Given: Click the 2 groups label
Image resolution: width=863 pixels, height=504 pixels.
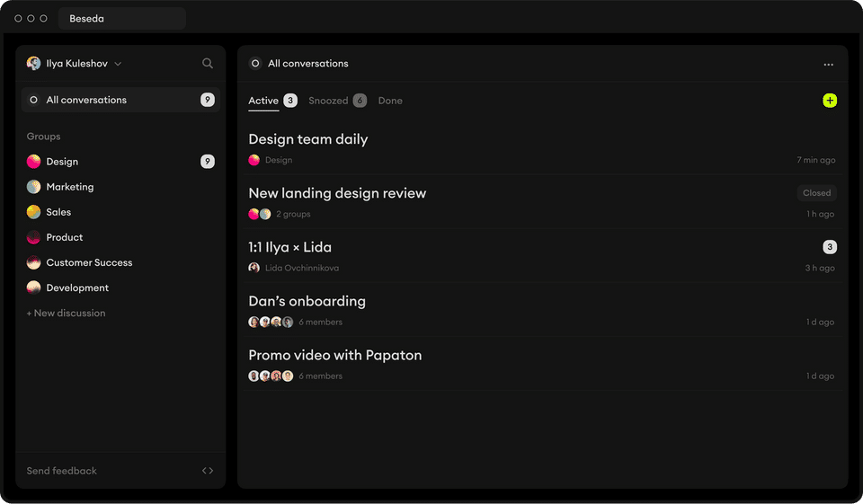Looking at the screenshot, I should (293, 214).
